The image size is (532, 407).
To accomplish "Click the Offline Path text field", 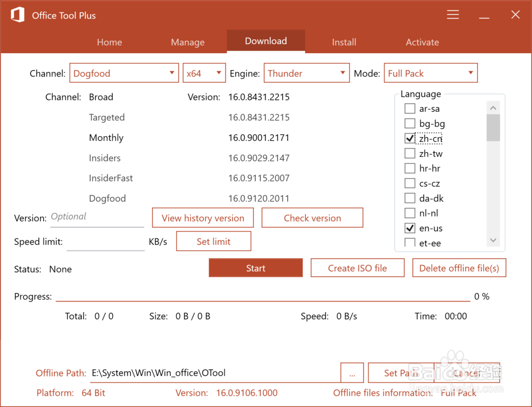I will click(215, 373).
